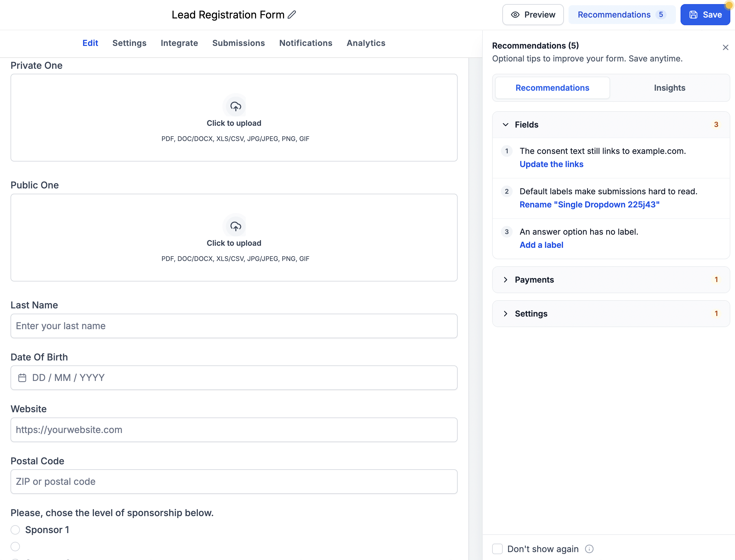This screenshot has height=560, width=735.
Task: Select the unlabeled radio option below Sponsor 1
Action: click(15, 546)
